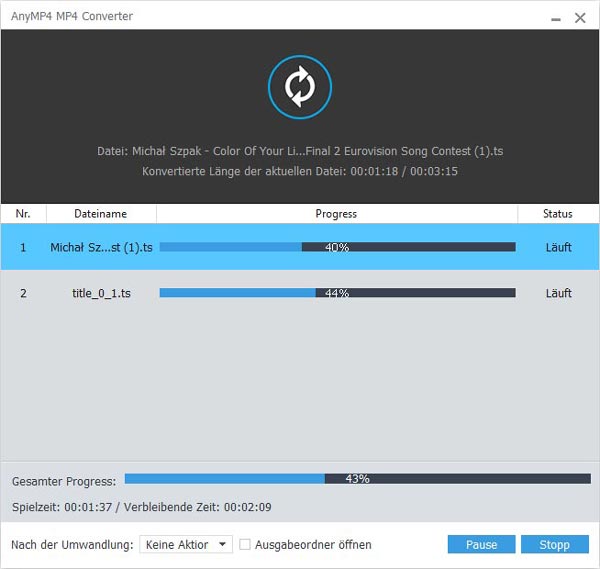Screen dimensions: 600x569
Task: Click the Läuft status of row 1
Action: [558, 247]
